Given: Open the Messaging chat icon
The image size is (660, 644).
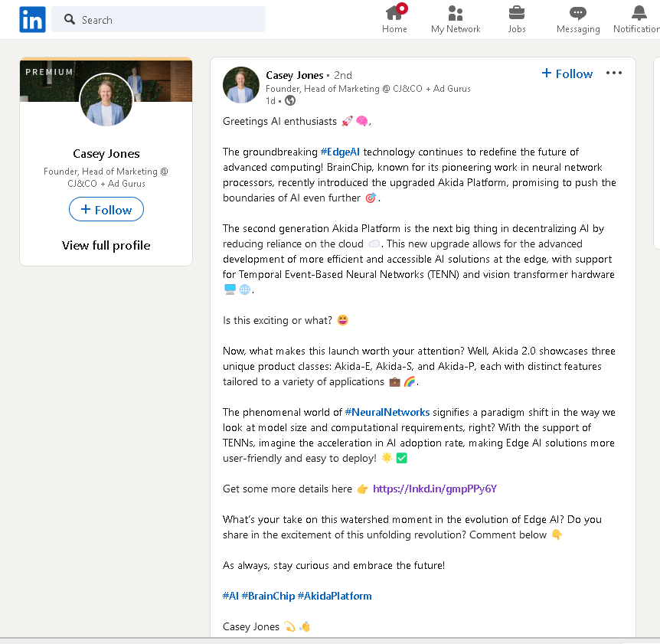Looking at the screenshot, I should (578, 13).
